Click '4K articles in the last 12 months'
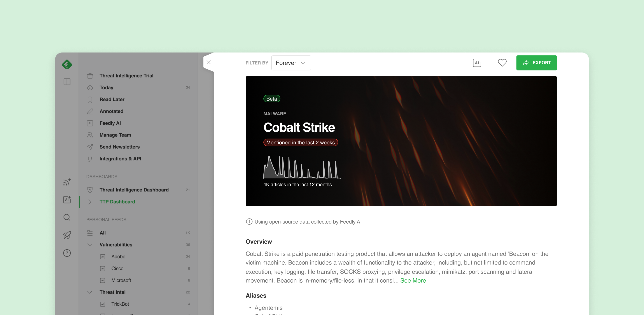The image size is (644, 315). [x=297, y=184]
